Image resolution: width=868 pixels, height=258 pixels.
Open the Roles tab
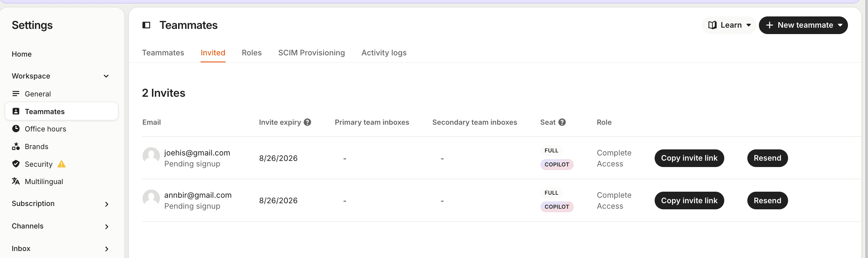[251, 53]
